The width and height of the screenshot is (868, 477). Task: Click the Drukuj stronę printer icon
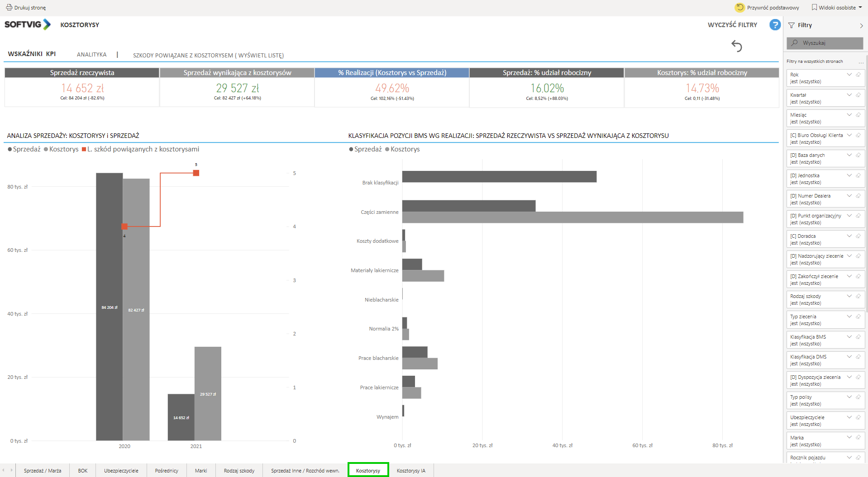click(x=9, y=8)
